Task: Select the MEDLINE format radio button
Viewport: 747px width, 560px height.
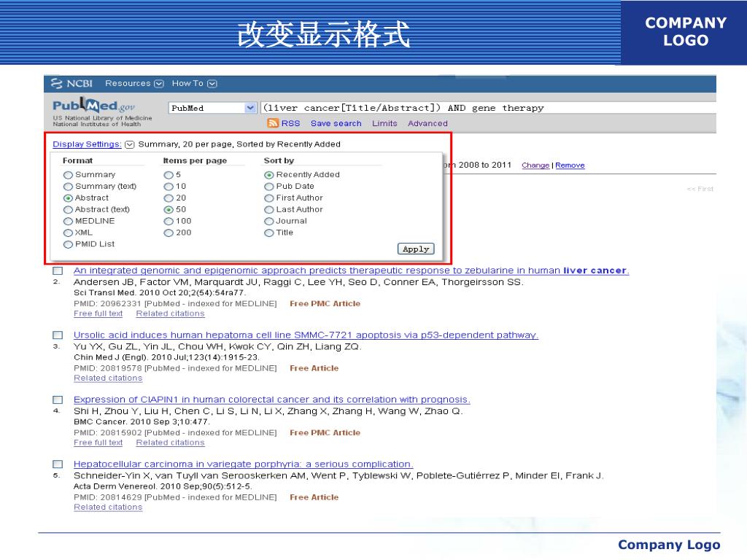Action: click(x=68, y=222)
